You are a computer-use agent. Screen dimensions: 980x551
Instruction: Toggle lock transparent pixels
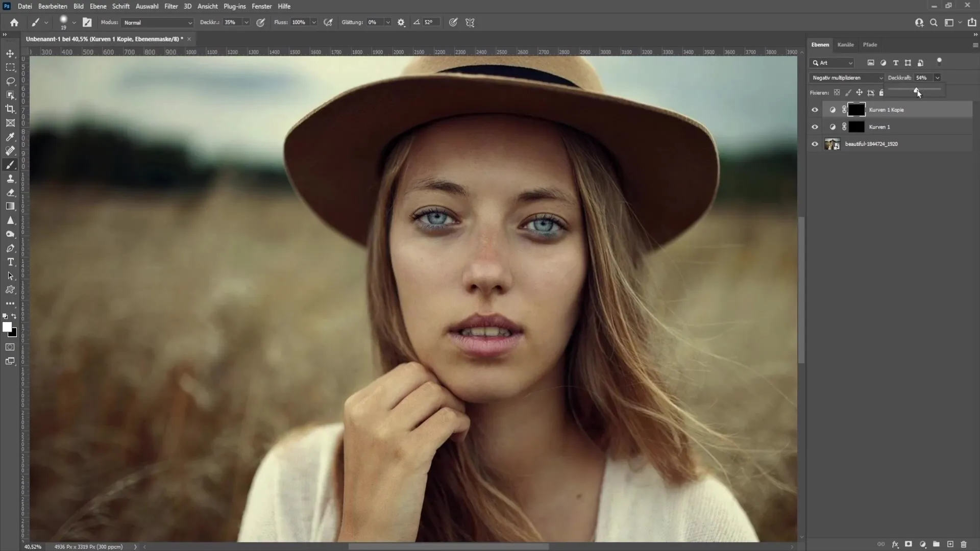point(837,93)
